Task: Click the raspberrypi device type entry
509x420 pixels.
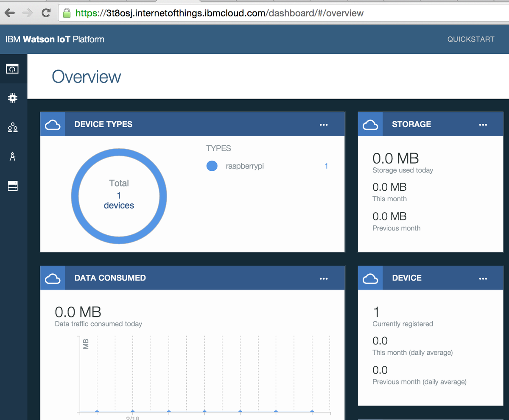Action: click(245, 166)
